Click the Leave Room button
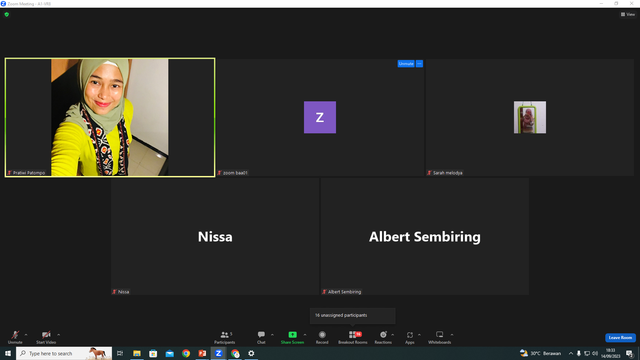640x360 pixels. click(x=620, y=338)
